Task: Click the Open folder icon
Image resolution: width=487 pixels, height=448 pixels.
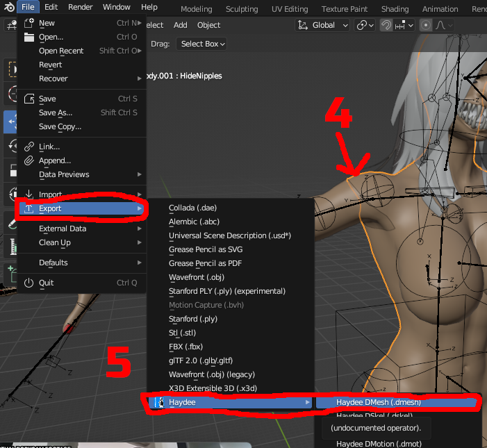Action: pos(29,37)
